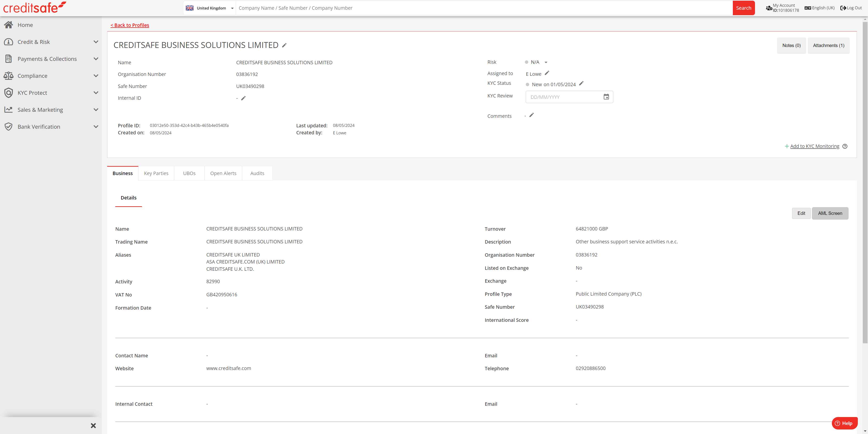Click the UK flag icon
The height and width of the screenshot is (434, 868).
(x=190, y=8)
